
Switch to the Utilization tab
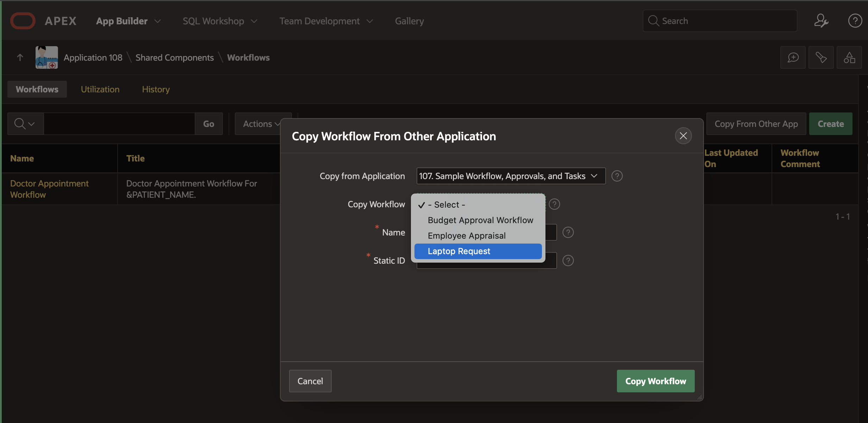coord(100,89)
